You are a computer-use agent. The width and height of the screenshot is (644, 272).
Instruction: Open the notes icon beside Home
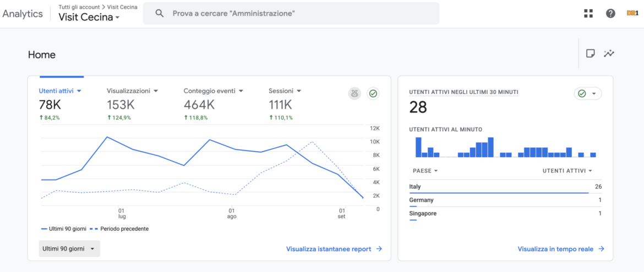[590, 53]
